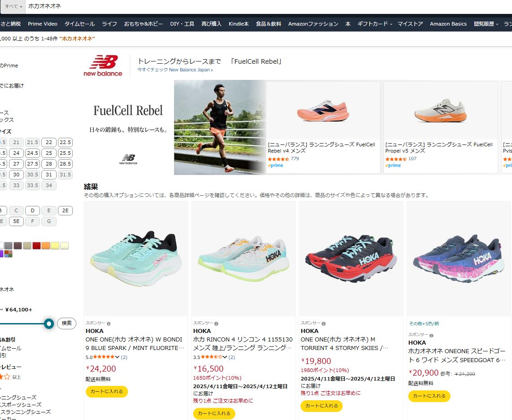Pick the brown color swatch filter
Viewport: 512px width, 420px height.
[x=18, y=246]
